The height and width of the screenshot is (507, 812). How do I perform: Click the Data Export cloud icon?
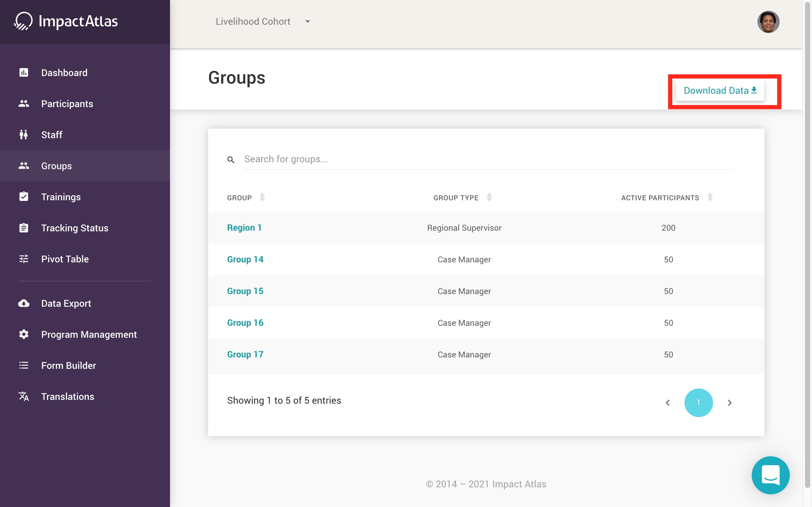coord(23,303)
